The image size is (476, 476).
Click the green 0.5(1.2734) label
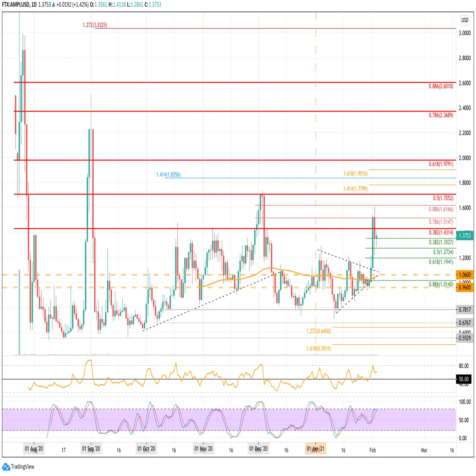click(x=443, y=252)
